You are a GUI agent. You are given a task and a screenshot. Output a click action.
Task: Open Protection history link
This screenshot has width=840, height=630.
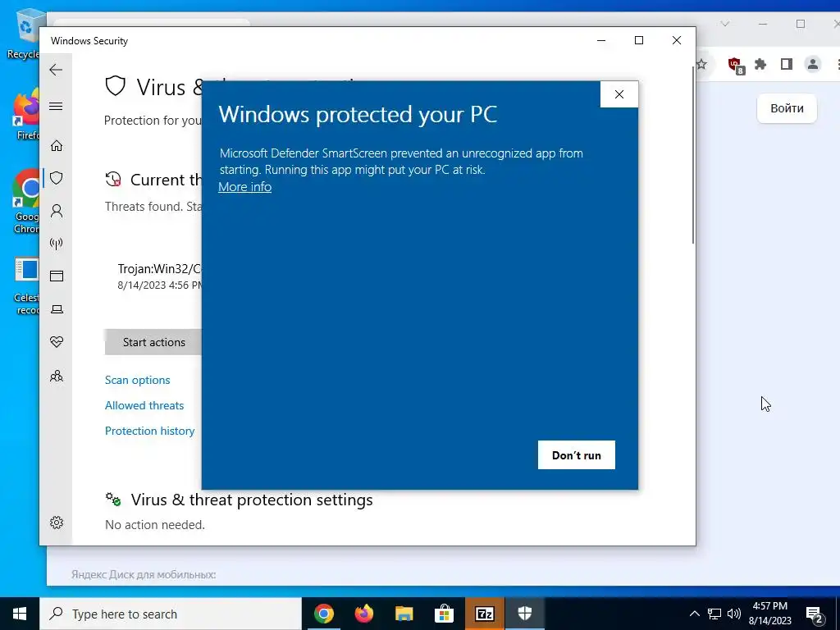149,431
